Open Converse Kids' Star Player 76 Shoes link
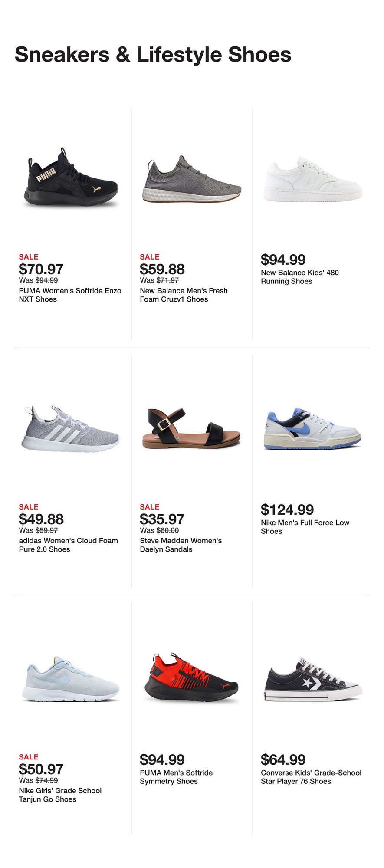Viewport: 384px width, 868px height. point(311,777)
